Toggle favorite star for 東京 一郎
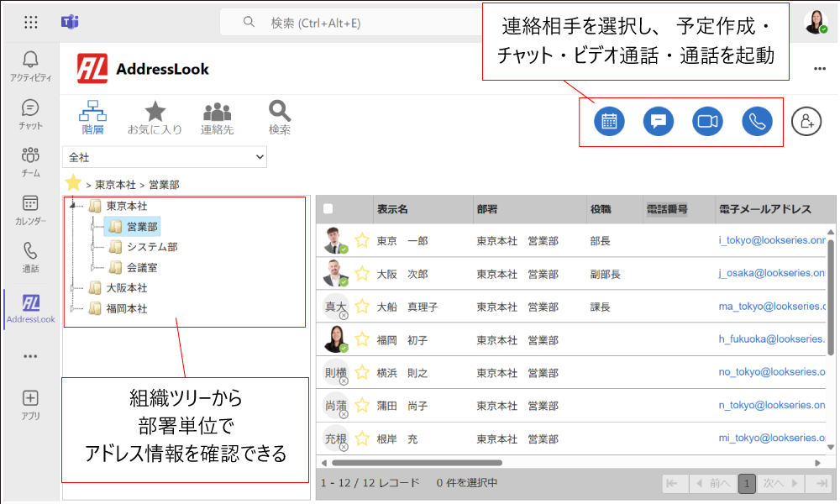The height and width of the screenshot is (504, 840). coord(362,240)
